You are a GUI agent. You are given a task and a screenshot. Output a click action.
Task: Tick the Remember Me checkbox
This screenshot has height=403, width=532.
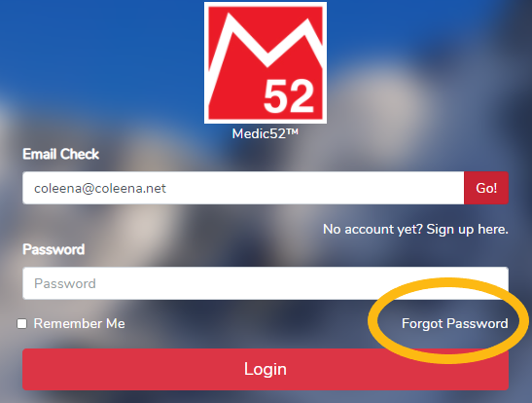(22, 323)
